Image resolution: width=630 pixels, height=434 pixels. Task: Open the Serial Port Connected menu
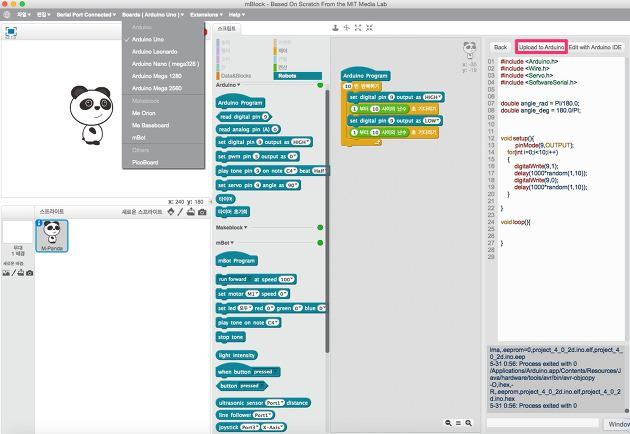86,14
